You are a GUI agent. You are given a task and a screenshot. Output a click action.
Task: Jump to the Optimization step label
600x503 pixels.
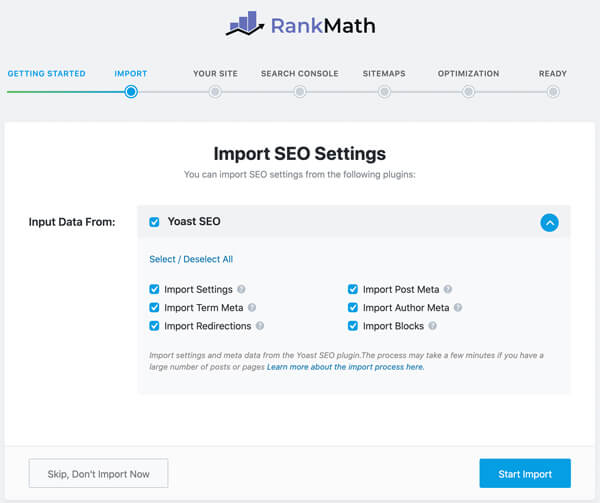pyautogui.click(x=468, y=73)
